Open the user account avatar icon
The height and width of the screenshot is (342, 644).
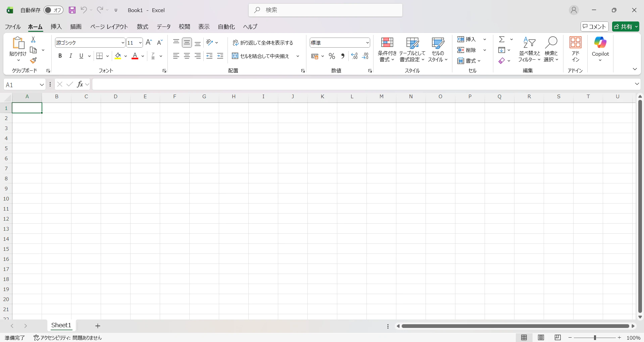tap(574, 10)
